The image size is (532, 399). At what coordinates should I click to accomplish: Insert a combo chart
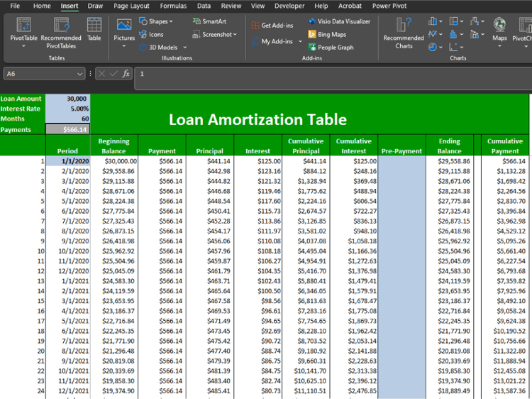(475, 34)
